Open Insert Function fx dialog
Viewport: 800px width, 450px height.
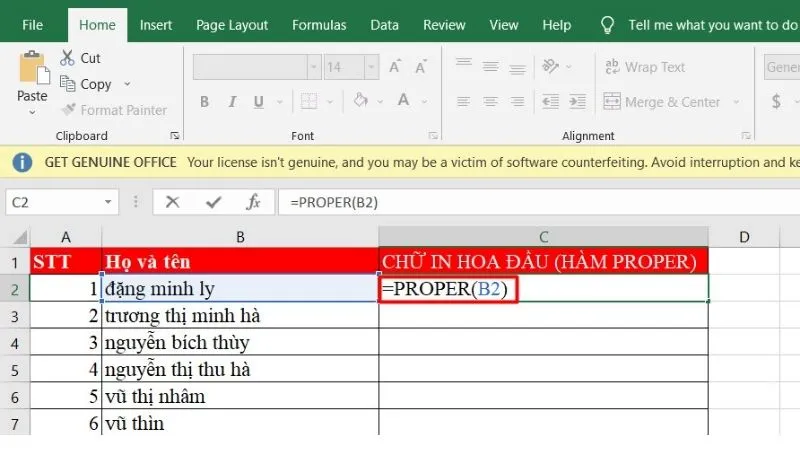(254, 202)
